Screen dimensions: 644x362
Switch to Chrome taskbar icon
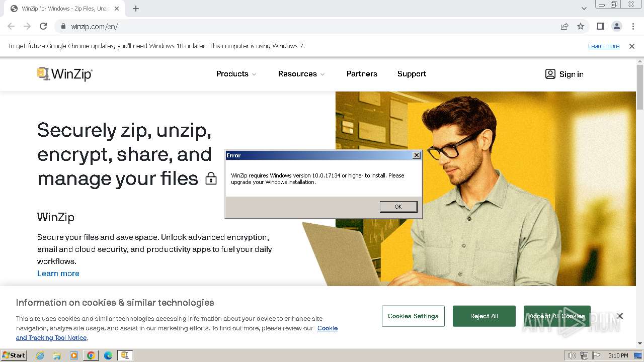click(x=91, y=355)
